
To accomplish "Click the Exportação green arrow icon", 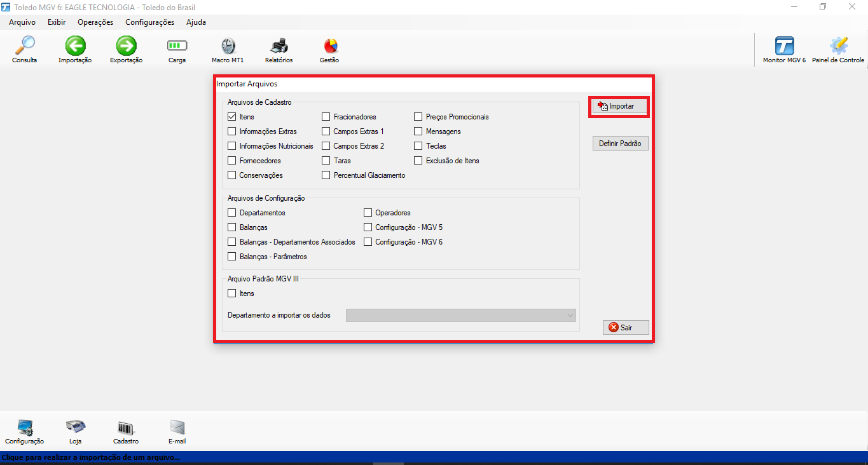I will [126, 46].
